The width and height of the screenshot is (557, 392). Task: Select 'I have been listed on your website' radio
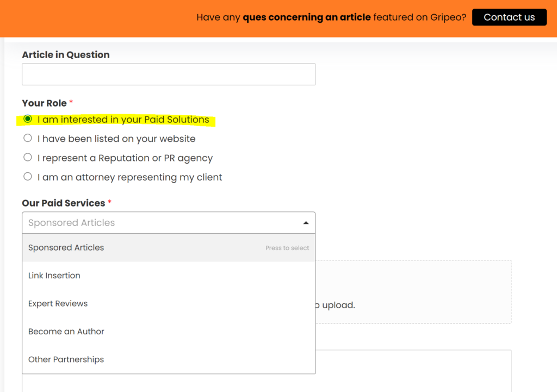coord(28,139)
